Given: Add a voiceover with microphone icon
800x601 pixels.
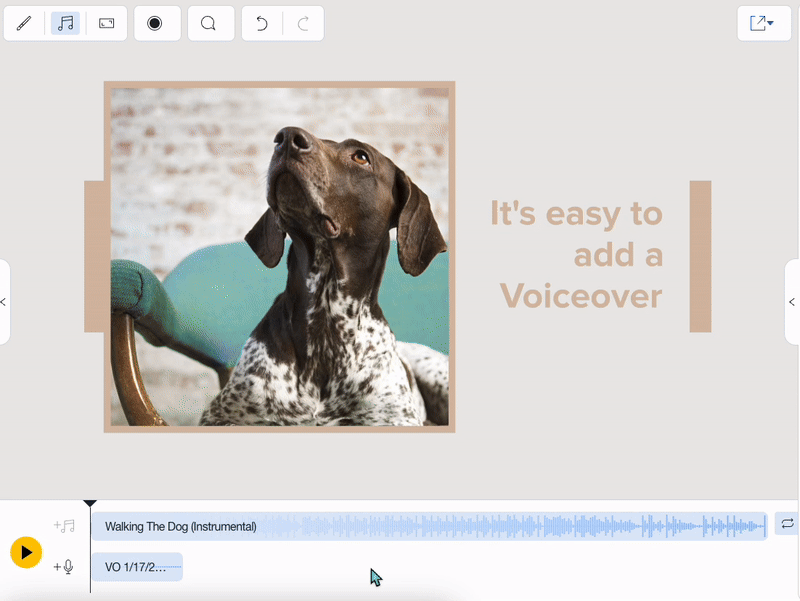Looking at the screenshot, I should pos(64,567).
